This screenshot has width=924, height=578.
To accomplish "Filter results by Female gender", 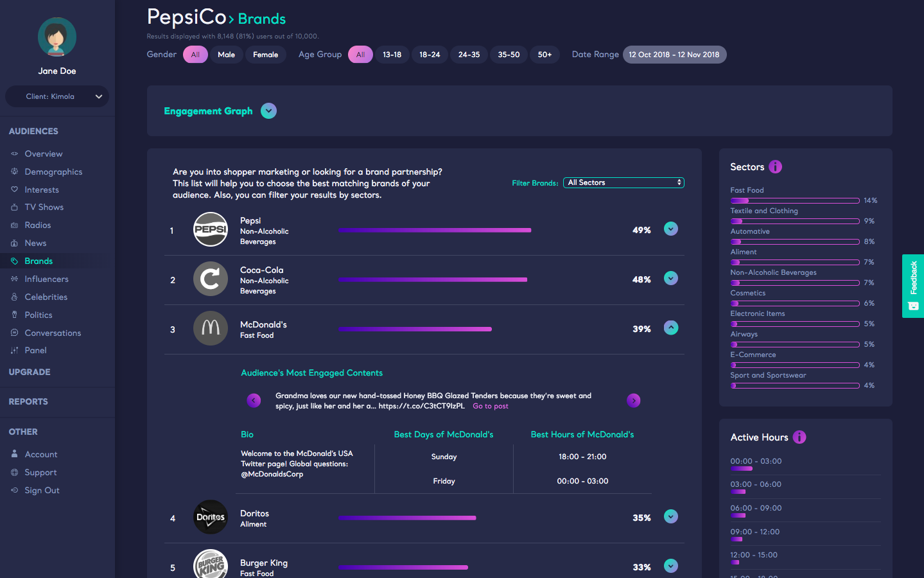I will (265, 55).
